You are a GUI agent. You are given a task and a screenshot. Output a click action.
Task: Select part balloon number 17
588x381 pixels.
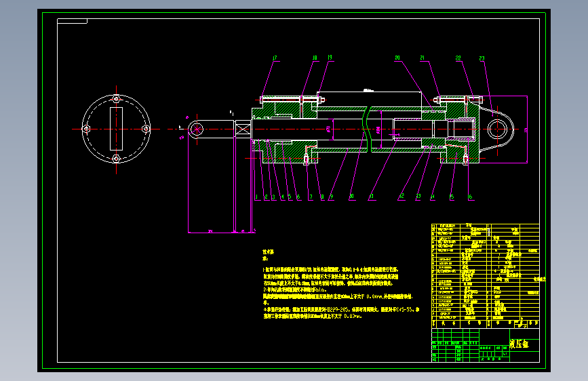coord(275,58)
